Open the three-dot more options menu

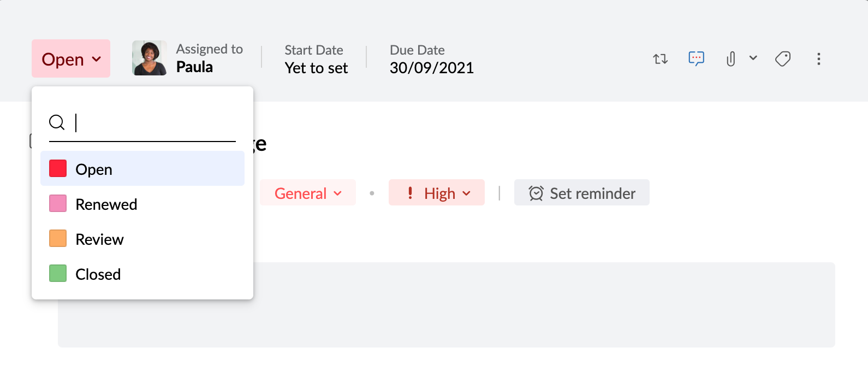pos(818,59)
